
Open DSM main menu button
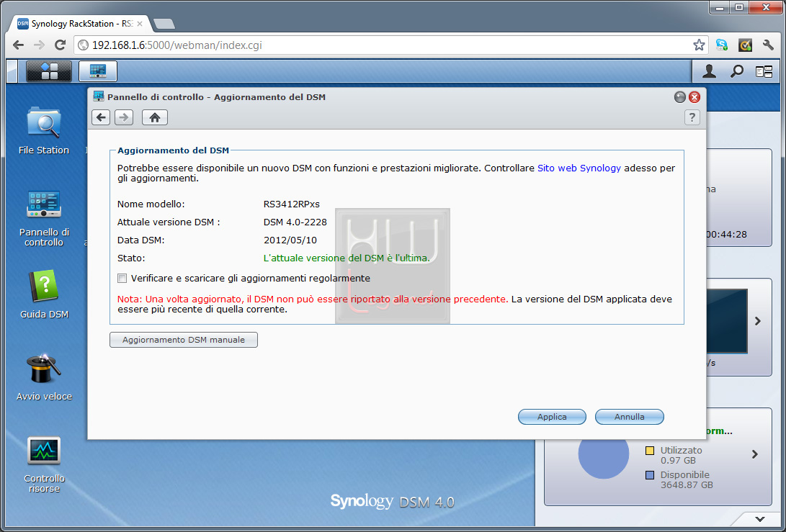(48, 71)
